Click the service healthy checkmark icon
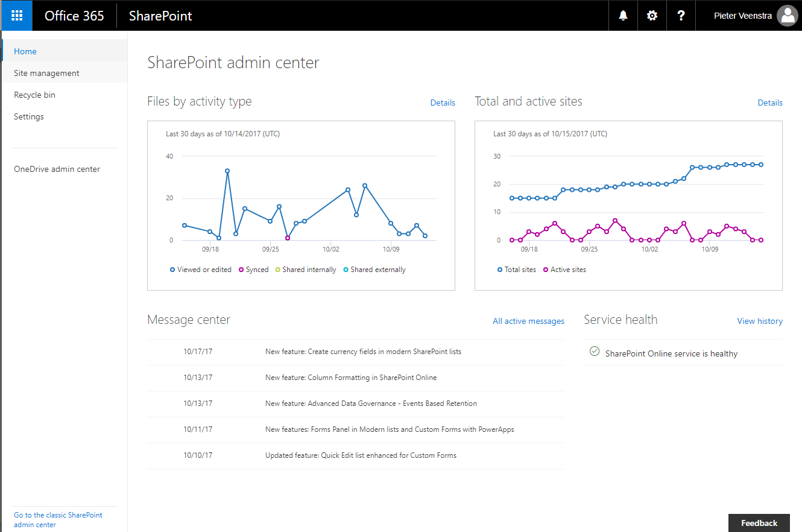The image size is (802, 532). pos(594,351)
